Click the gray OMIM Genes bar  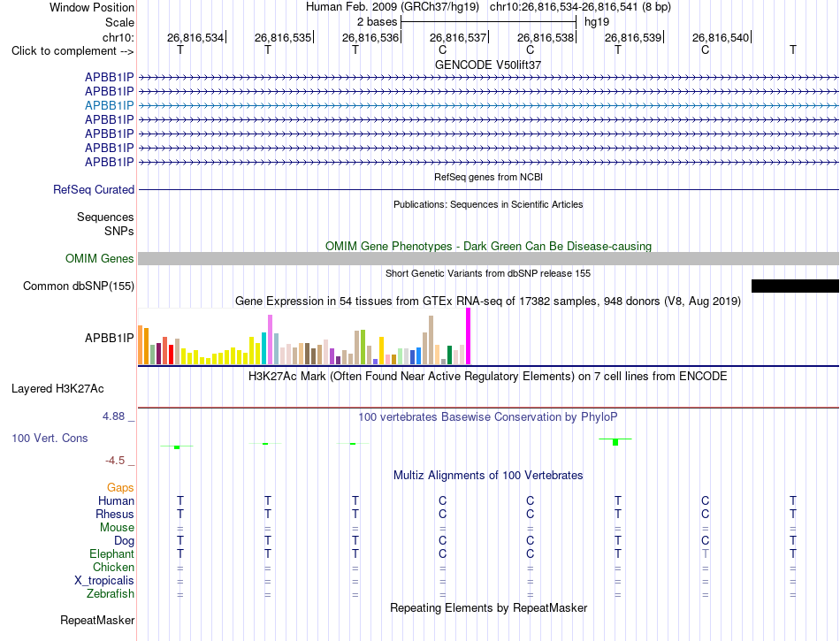pos(488,259)
